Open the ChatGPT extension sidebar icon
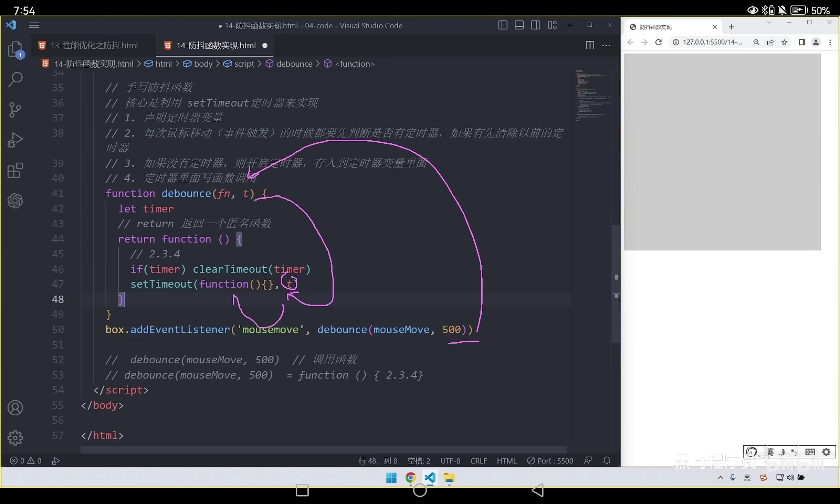Viewport: 840px width, 504px height. coord(15,201)
